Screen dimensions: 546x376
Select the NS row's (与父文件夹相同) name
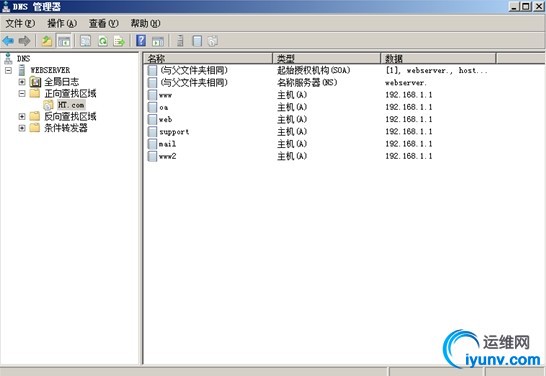[194, 83]
